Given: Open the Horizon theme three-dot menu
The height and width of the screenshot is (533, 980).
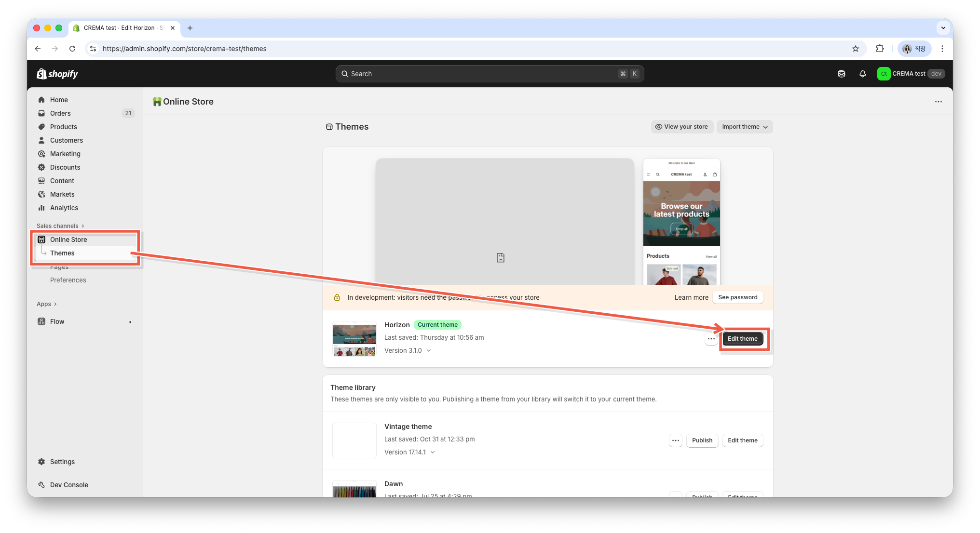Looking at the screenshot, I should (711, 339).
